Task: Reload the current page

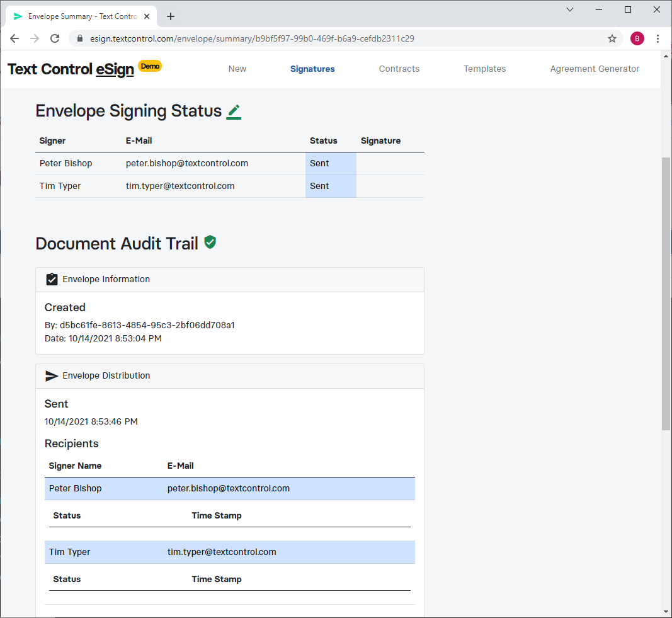Action: point(55,38)
